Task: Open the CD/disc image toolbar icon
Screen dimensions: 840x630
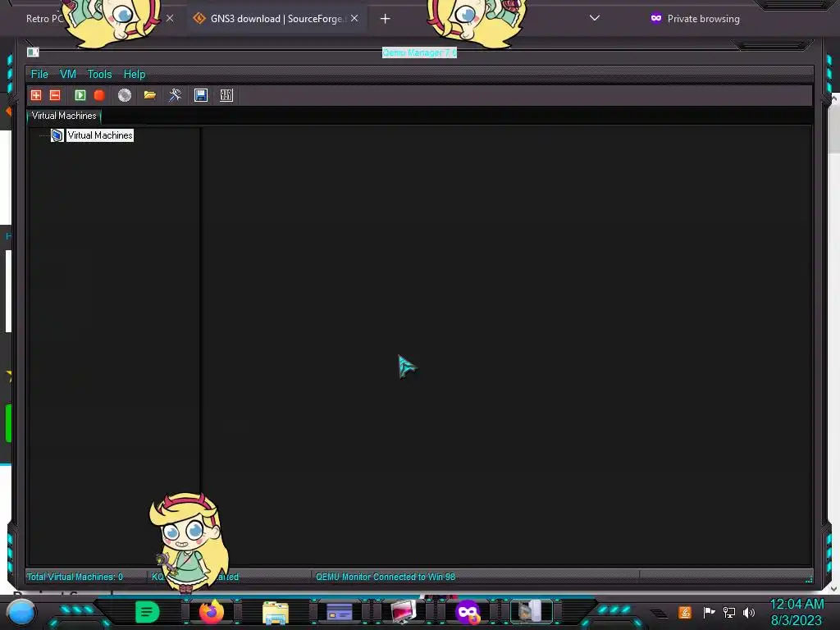Action: click(x=125, y=95)
